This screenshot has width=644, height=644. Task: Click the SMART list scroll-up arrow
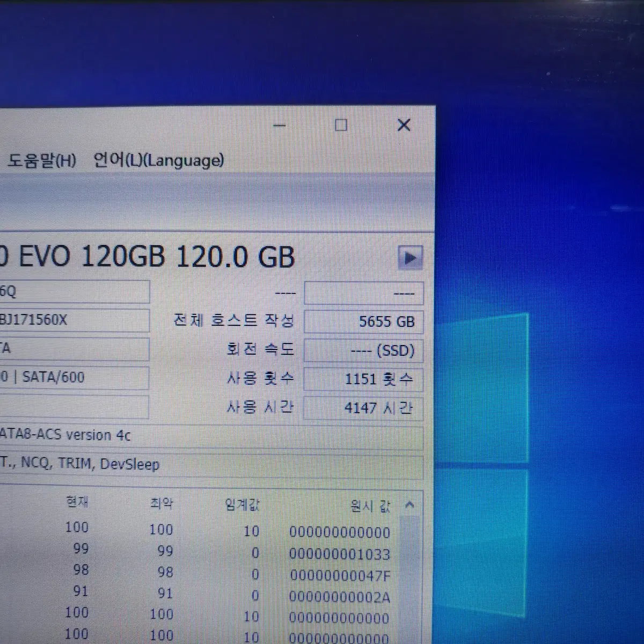pyautogui.click(x=410, y=505)
